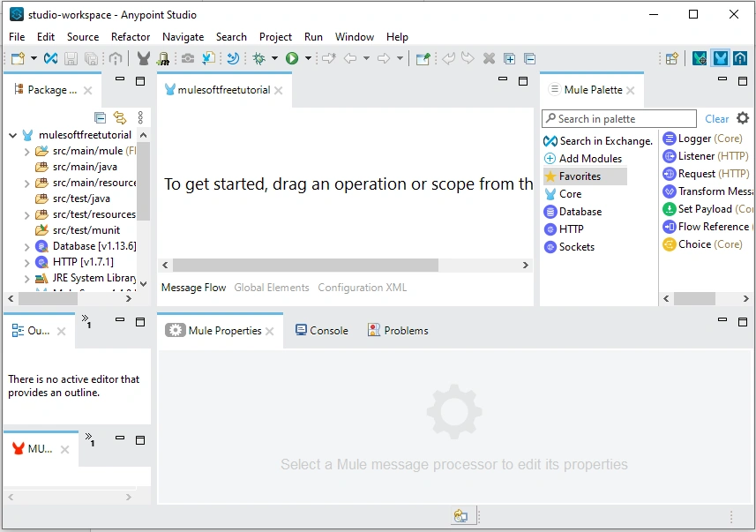Switch to the API Design perspective icon
Image resolution: width=756 pixels, height=532 pixels.
point(740,58)
